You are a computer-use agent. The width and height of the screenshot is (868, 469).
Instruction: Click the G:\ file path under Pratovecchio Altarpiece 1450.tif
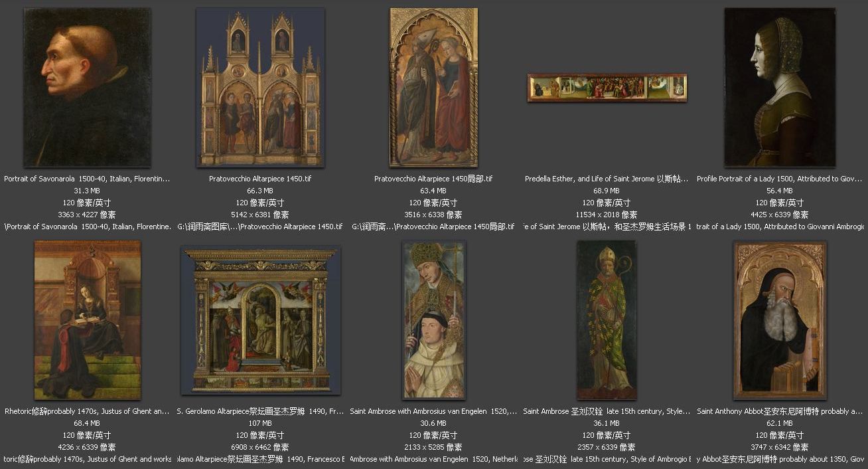tap(260, 227)
